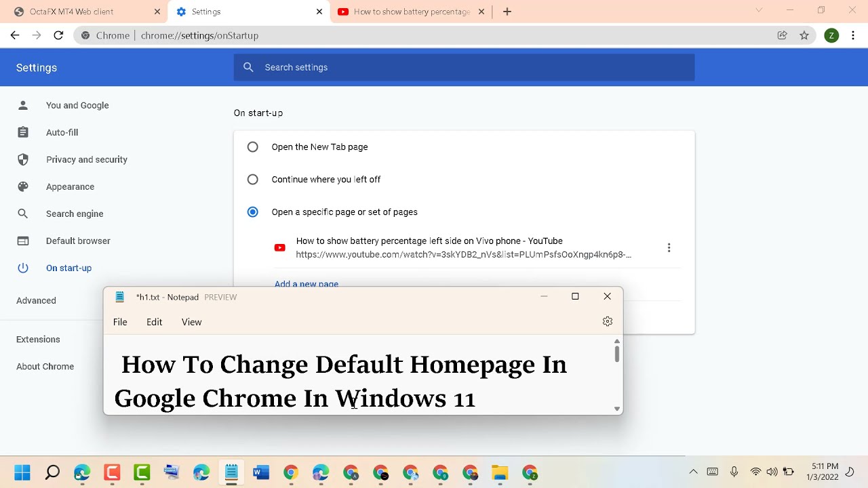
Task: Click the Settings title in the blue header
Action: [x=37, y=68]
